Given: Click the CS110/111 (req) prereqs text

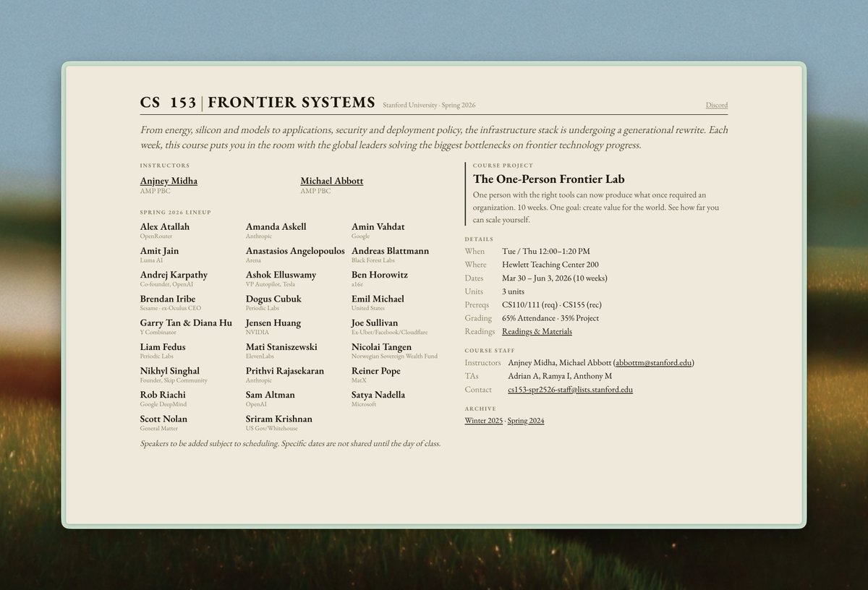Looking at the screenshot, I should click(x=531, y=304).
